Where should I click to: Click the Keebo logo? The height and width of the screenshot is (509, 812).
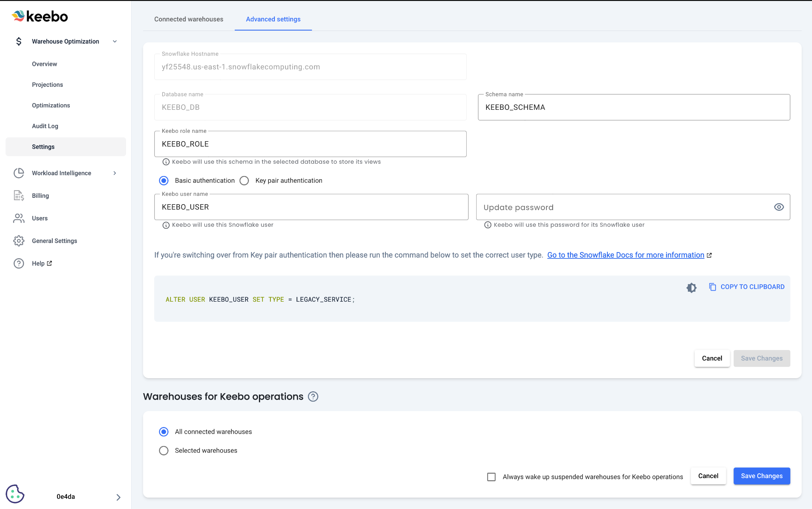pos(40,16)
